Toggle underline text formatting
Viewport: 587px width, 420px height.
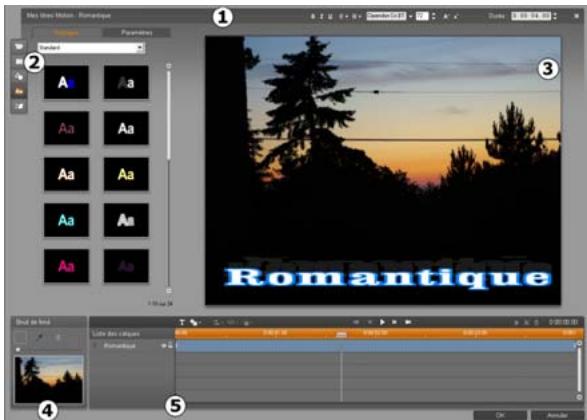(330, 16)
